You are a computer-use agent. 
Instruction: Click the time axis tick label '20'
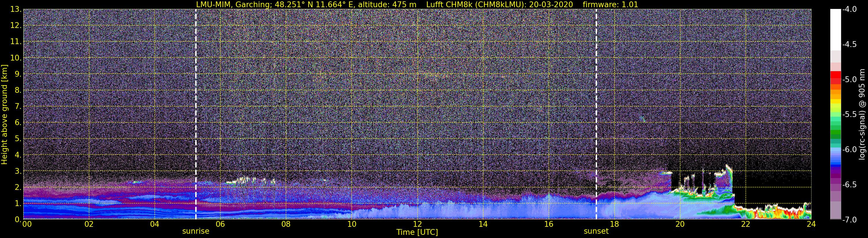coord(680,224)
